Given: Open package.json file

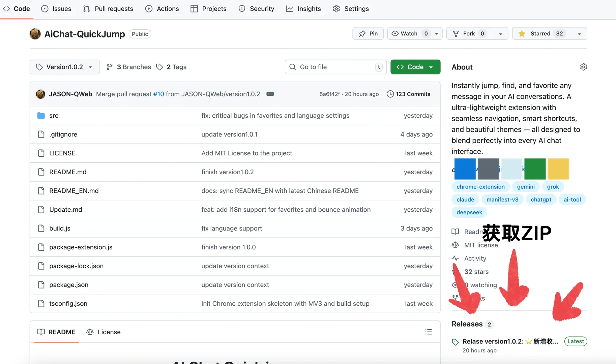Looking at the screenshot, I should [69, 285].
